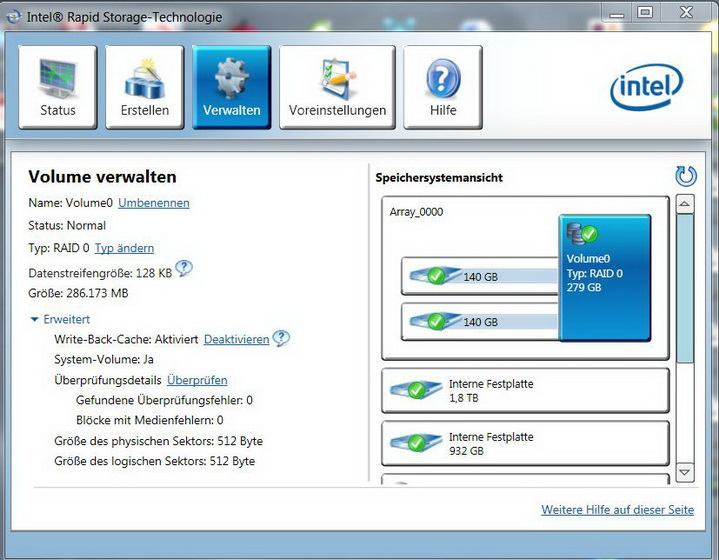Screen dimensions: 719x560
Task: Close the Rapid Storage window
Action: [686, 12]
